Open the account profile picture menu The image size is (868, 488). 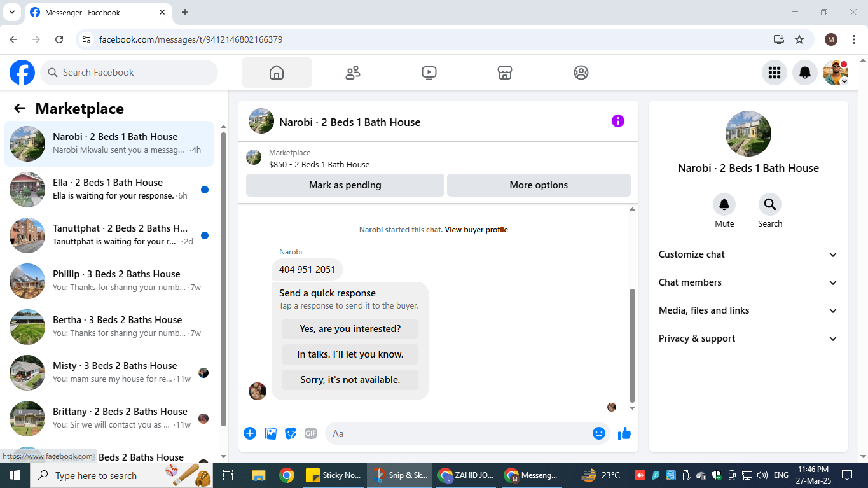pos(836,73)
